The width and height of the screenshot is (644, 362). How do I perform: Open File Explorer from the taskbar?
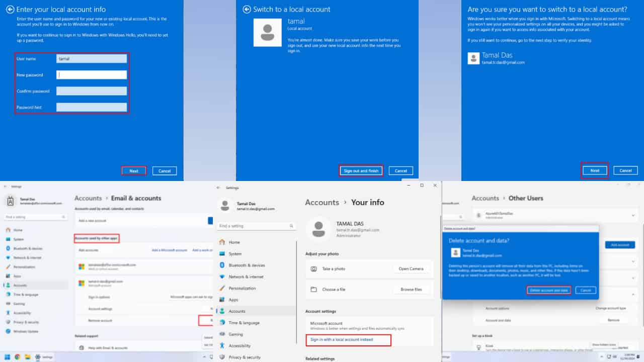[x=27, y=357]
